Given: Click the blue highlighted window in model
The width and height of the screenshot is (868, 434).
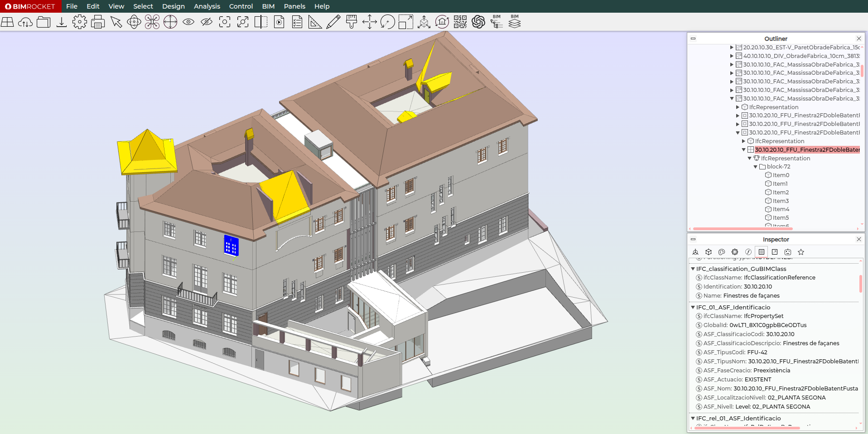Looking at the screenshot, I should pyautogui.click(x=231, y=246).
